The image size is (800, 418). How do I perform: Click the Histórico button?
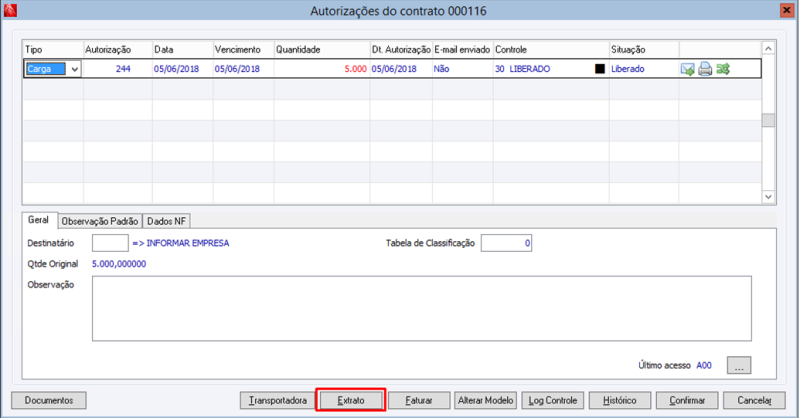pos(620,401)
